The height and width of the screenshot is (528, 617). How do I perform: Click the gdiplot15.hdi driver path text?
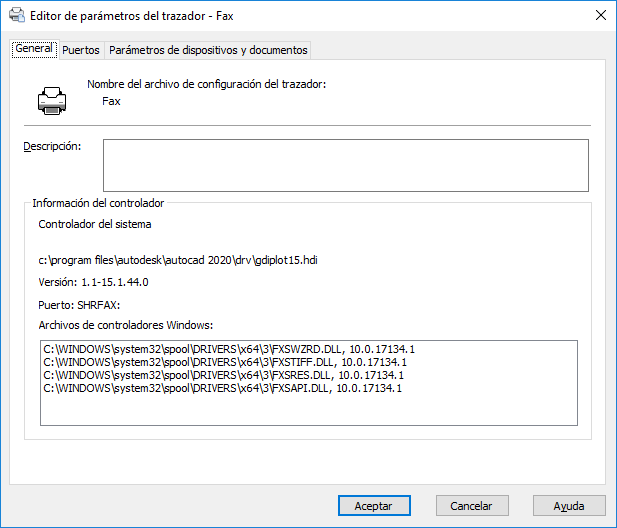tap(178, 260)
